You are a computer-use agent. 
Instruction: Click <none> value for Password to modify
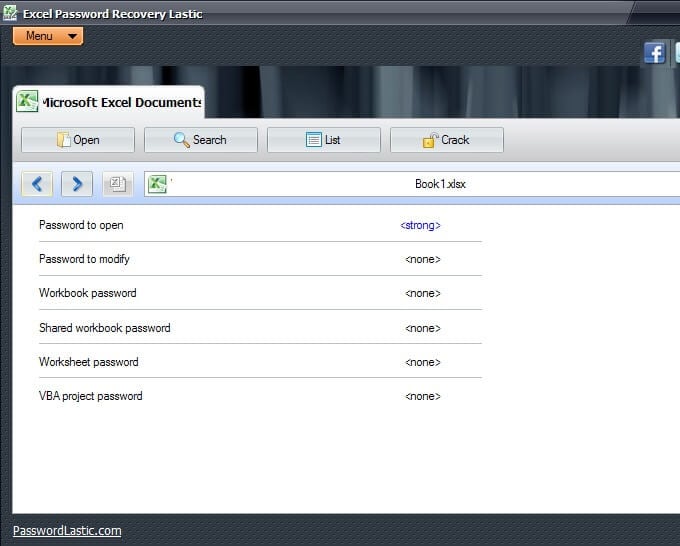click(x=423, y=259)
